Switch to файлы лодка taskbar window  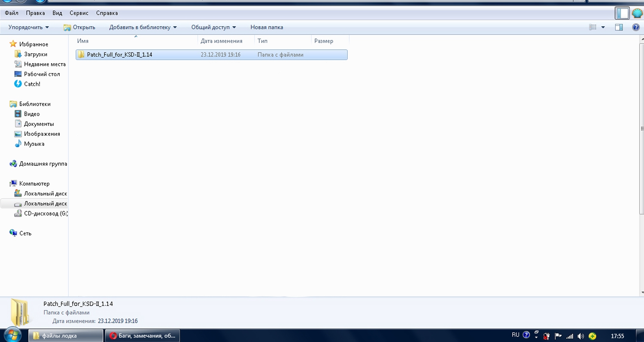[66, 336]
